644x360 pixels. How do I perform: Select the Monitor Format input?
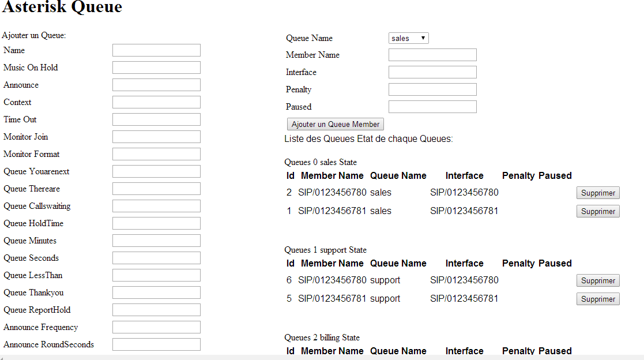pos(156,154)
